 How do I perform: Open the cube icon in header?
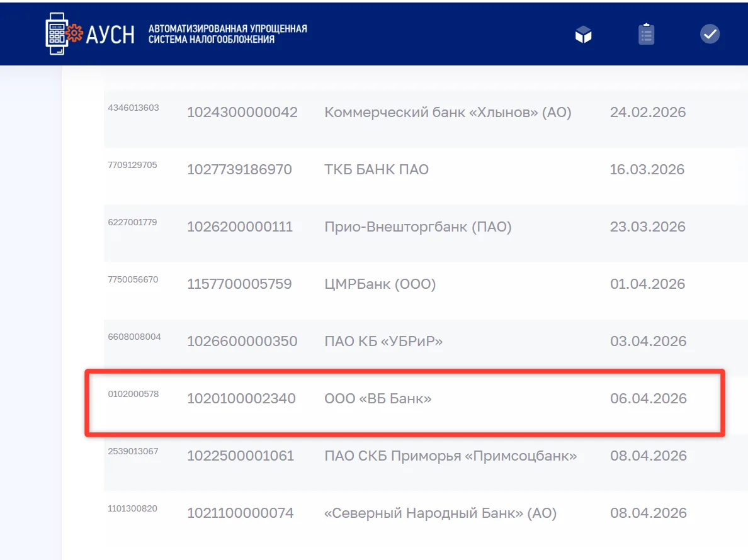(x=583, y=35)
